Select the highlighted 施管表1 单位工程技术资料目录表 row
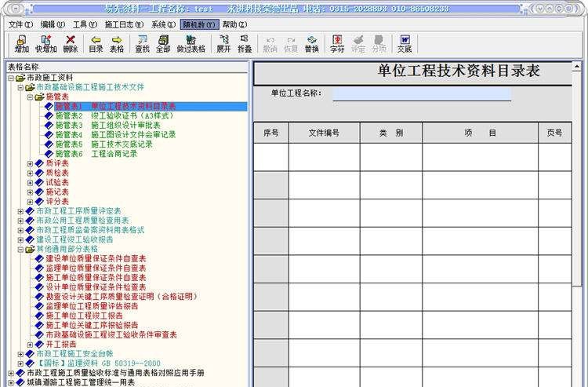588x387 pixels. (151, 106)
